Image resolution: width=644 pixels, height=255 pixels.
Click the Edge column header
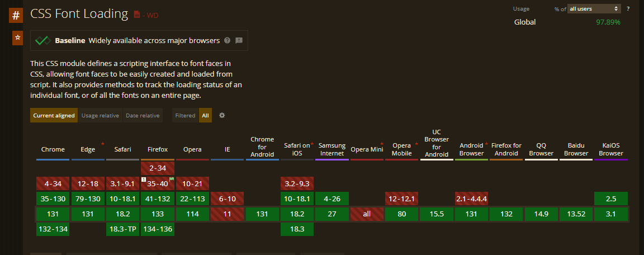coord(88,149)
